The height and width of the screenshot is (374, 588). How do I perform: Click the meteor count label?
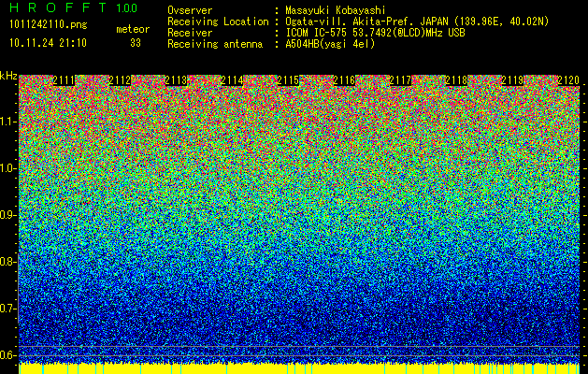click(133, 29)
